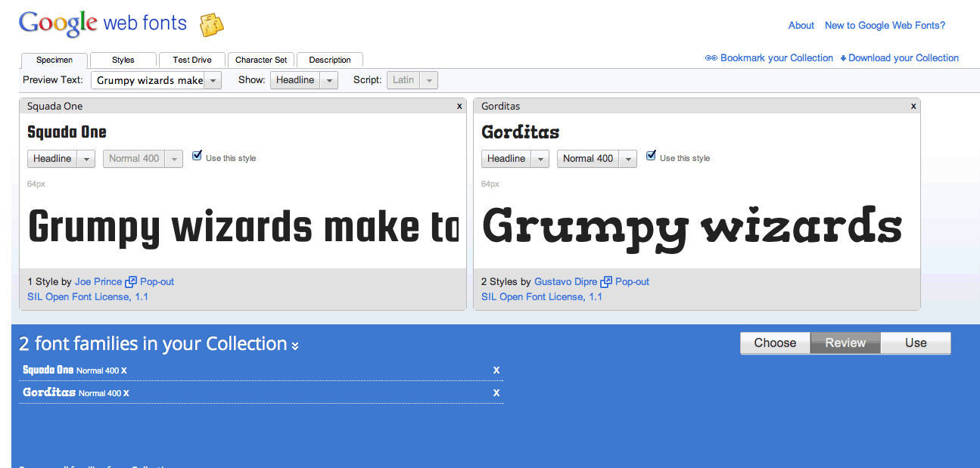980x468 pixels.
Task: Click the Review step button
Action: (x=845, y=343)
